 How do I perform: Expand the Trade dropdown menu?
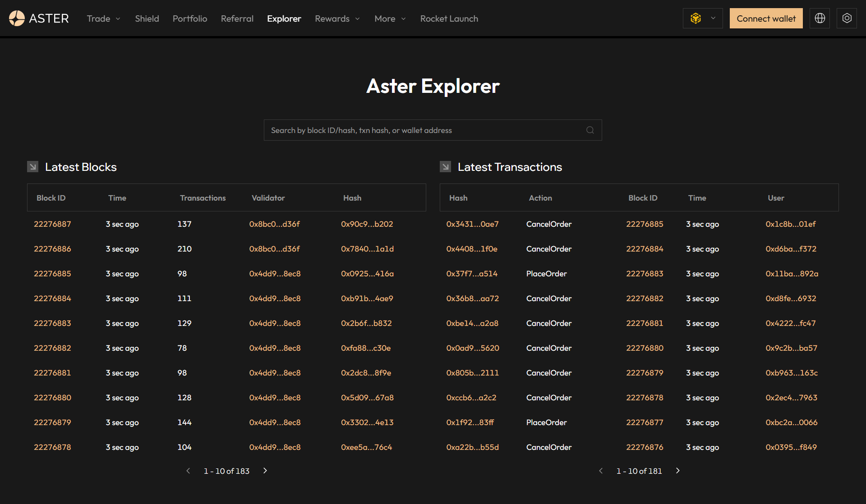pyautogui.click(x=103, y=18)
